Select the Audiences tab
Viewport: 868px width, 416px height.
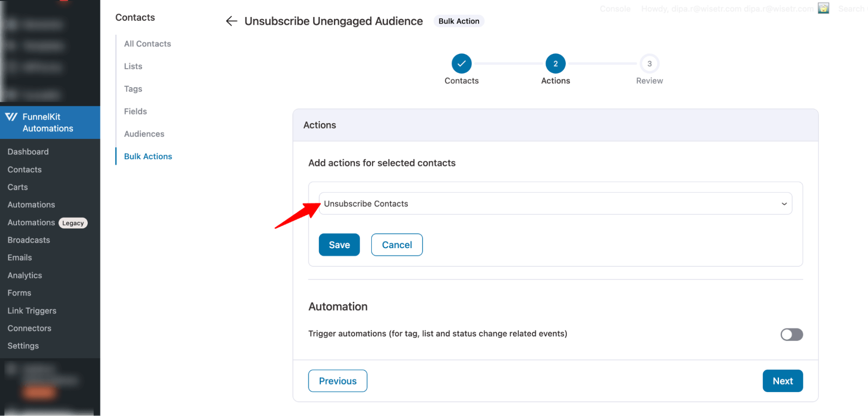tap(144, 134)
